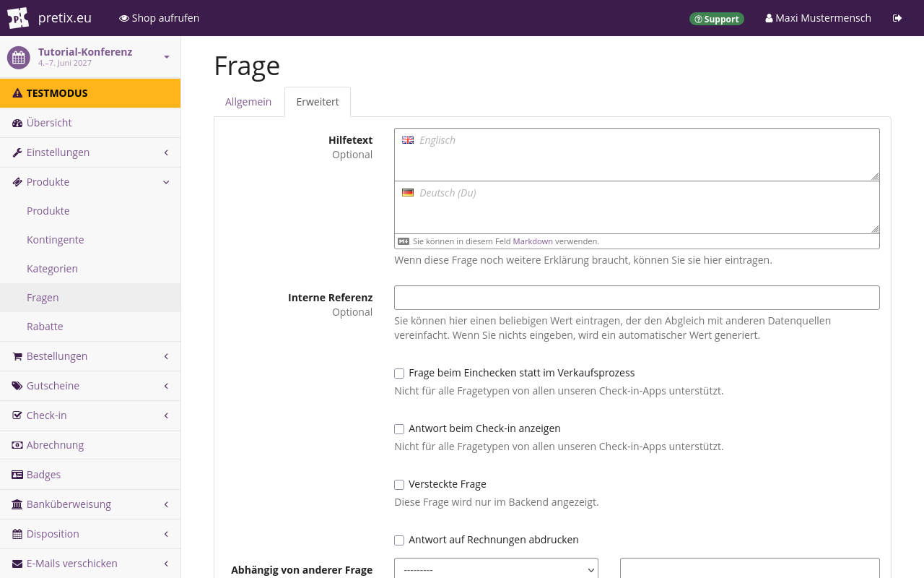This screenshot has height=578, width=924.
Task: Open the Support button
Action: (x=717, y=19)
